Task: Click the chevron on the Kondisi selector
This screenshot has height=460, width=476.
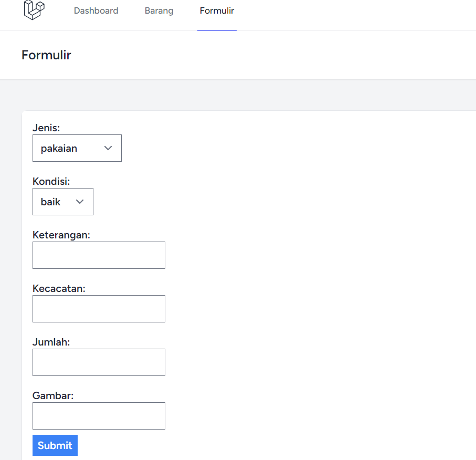Action: (80, 202)
